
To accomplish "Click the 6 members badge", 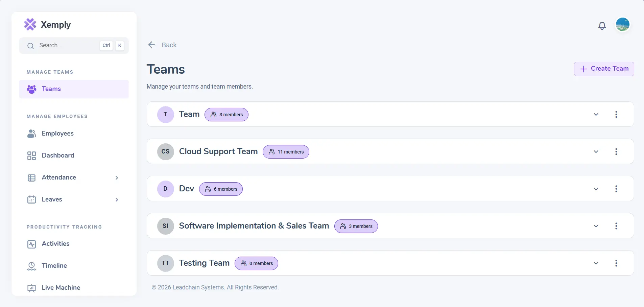I will pos(221,189).
